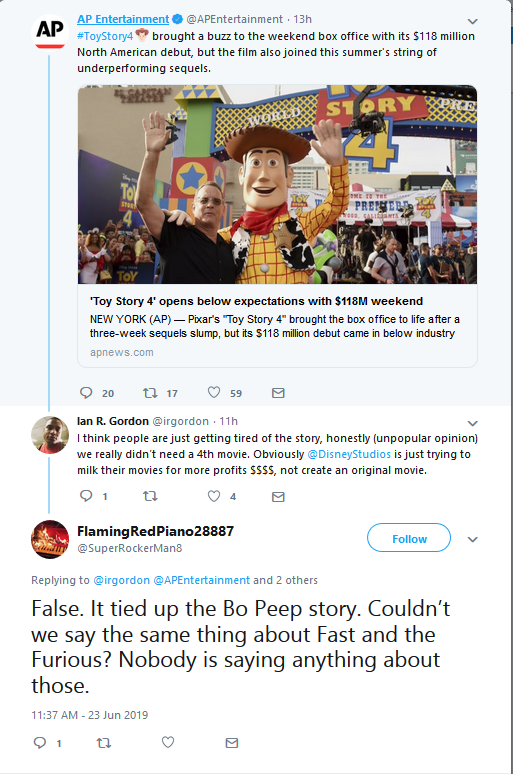The height and width of the screenshot is (774, 513).
Task: Like FlamingRedPiano28887's tweet
Action: pyautogui.click(x=168, y=742)
